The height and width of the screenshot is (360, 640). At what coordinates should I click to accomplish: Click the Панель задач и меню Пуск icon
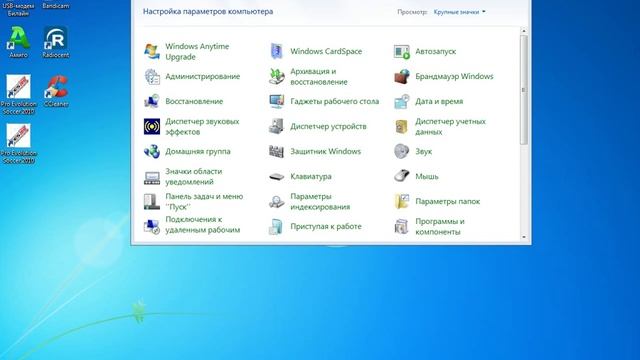(x=152, y=202)
